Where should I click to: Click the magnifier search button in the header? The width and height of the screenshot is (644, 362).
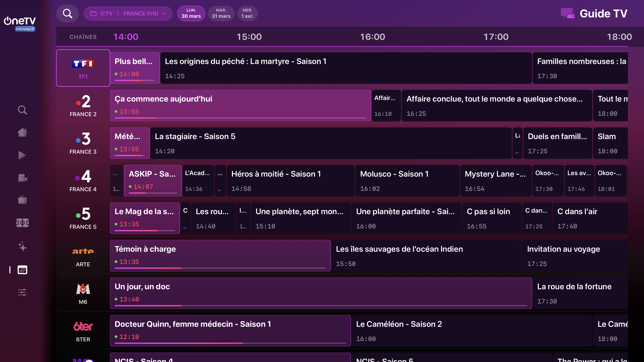[67, 13]
